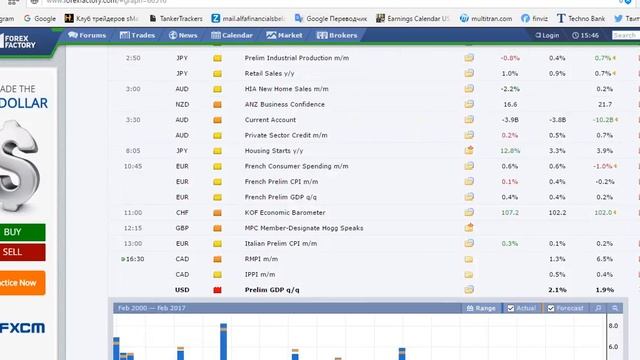Open the Google Переводчик bookmark
Image resolution: width=640 pixels, height=360 pixels.
331,18
